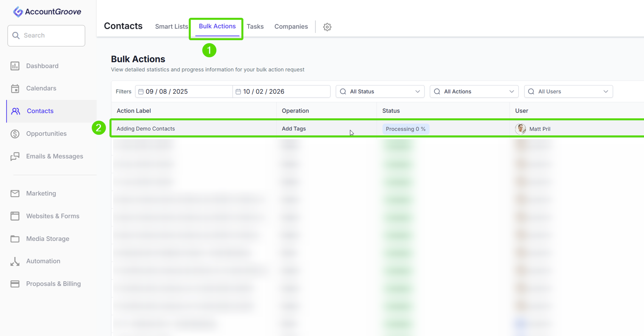644x336 pixels.
Task: Click the Automation workflow icon
Action: click(15, 261)
